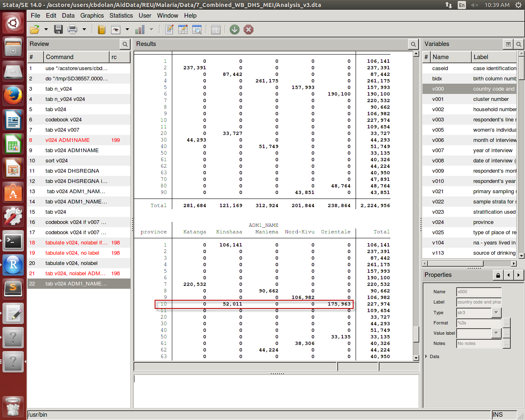Open the Viewer eye icon
525x420 pixels.
click(x=116, y=30)
